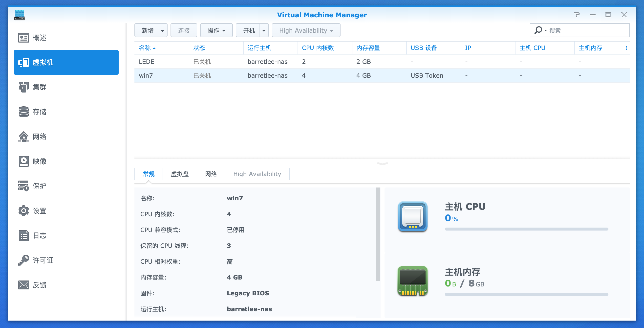The width and height of the screenshot is (644, 328).
Task: Open the License (许可证) key icon
Action: [x=23, y=260]
